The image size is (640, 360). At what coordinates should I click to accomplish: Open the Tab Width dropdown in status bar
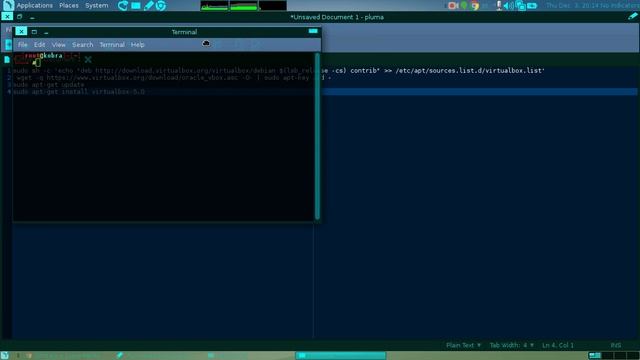click(511, 345)
